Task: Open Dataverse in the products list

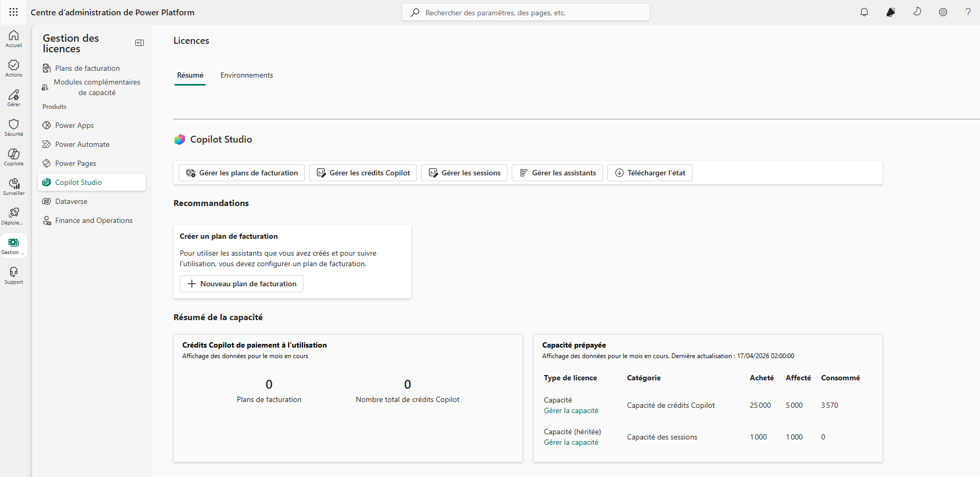Action: pos(71,201)
